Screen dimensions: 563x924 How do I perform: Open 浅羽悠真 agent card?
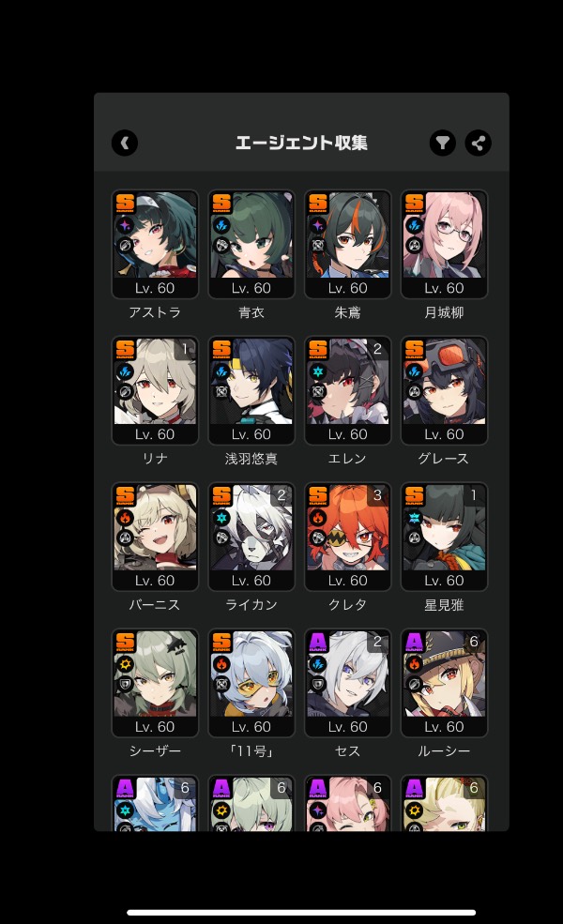pos(251,390)
